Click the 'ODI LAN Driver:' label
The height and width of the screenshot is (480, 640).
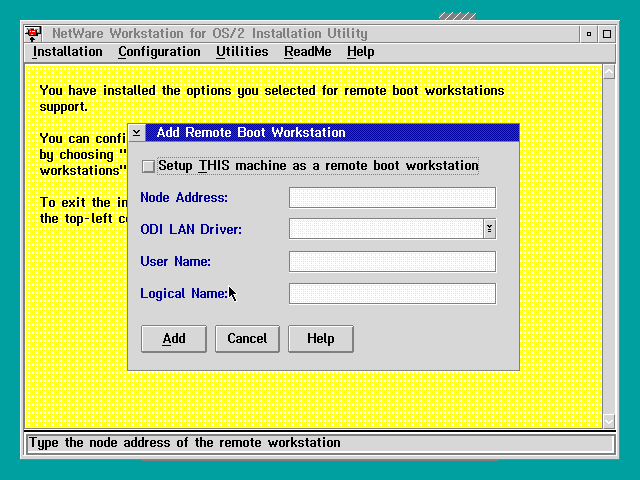[191, 229]
